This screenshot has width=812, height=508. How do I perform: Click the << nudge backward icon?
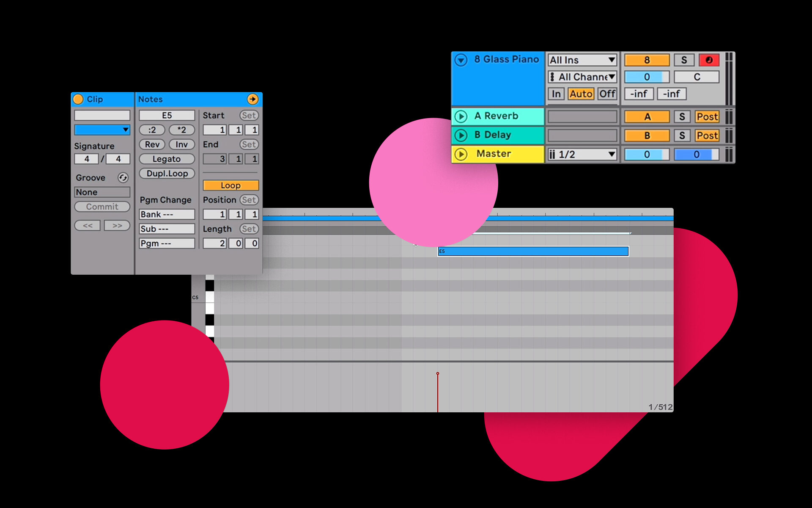(x=87, y=225)
